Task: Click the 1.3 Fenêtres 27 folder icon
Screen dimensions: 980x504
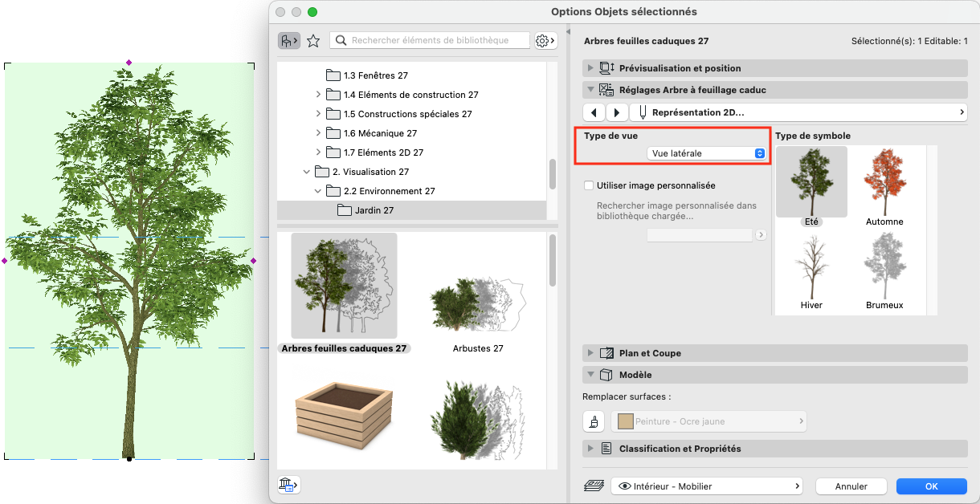Action: (x=333, y=75)
